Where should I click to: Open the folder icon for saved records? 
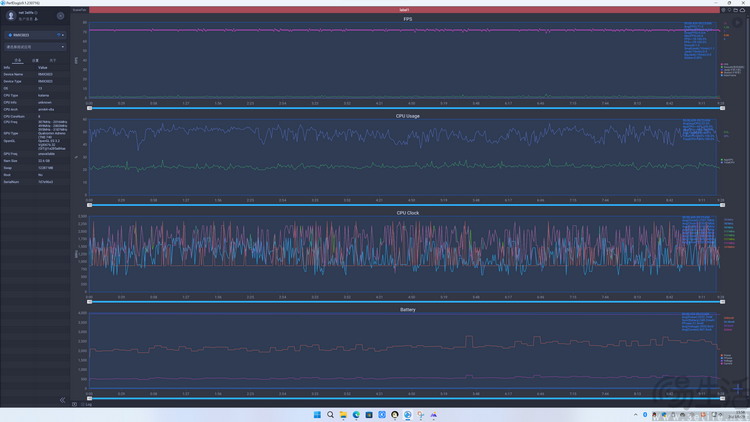point(736,10)
